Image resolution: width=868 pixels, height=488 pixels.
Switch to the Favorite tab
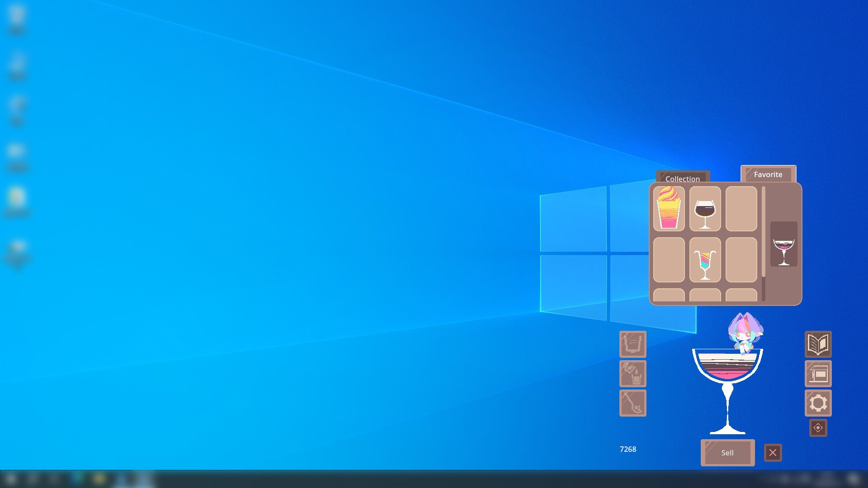pyautogui.click(x=768, y=174)
